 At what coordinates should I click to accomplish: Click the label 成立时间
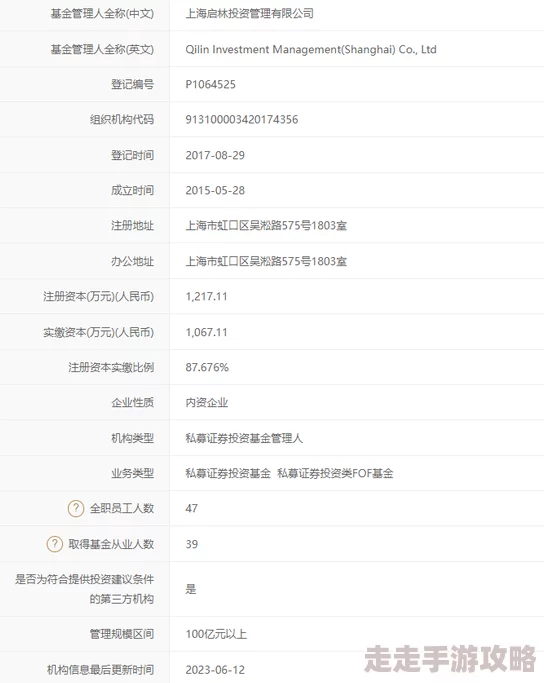point(132,190)
